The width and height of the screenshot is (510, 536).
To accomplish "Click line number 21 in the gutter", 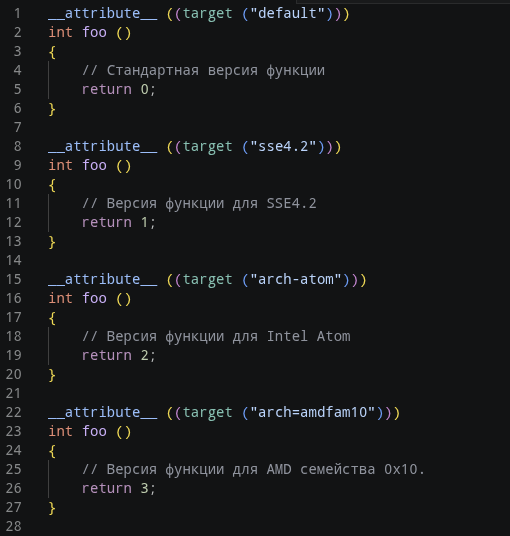I will (x=14, y=393).
